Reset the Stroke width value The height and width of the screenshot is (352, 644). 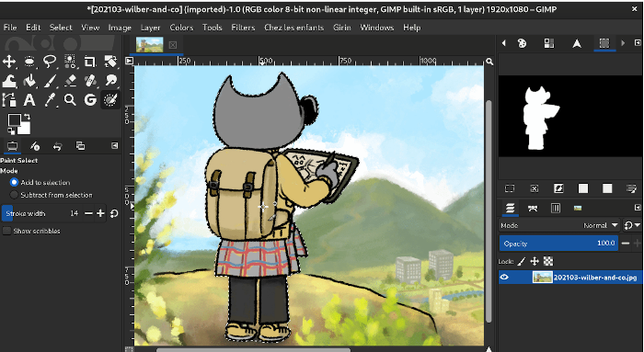point(114,213)
